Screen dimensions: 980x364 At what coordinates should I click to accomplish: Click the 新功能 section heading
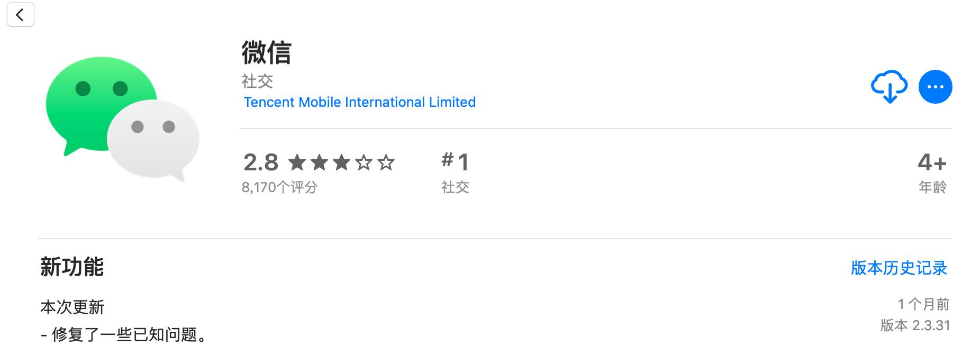click(x=72, y=267)
